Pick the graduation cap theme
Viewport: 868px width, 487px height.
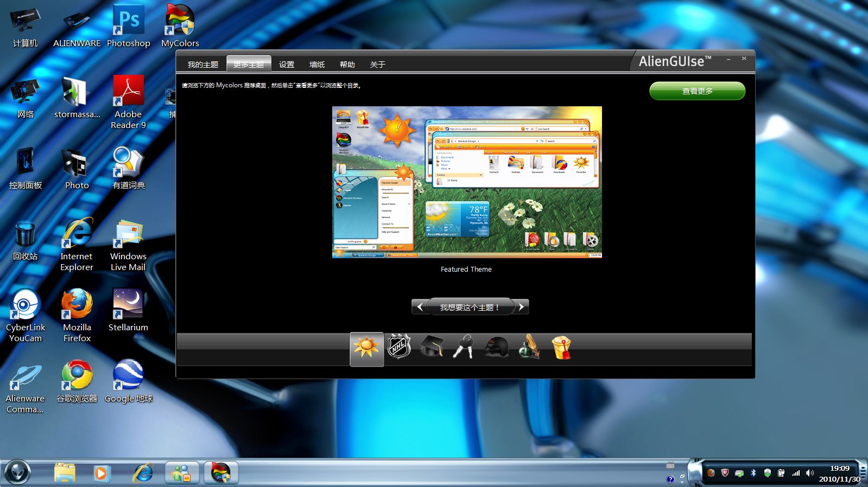click(432, 347)
